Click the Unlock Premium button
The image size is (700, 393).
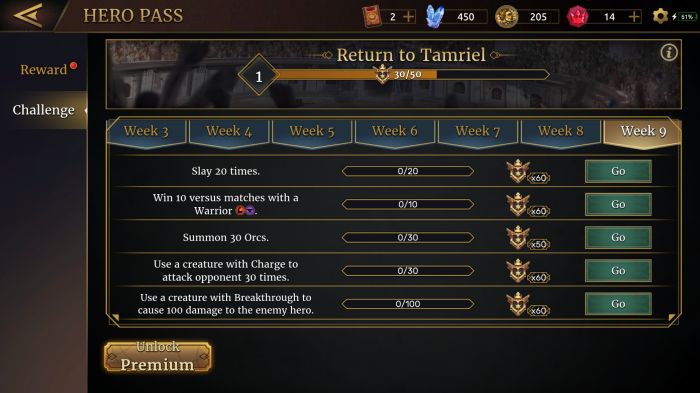coord(158,357)
